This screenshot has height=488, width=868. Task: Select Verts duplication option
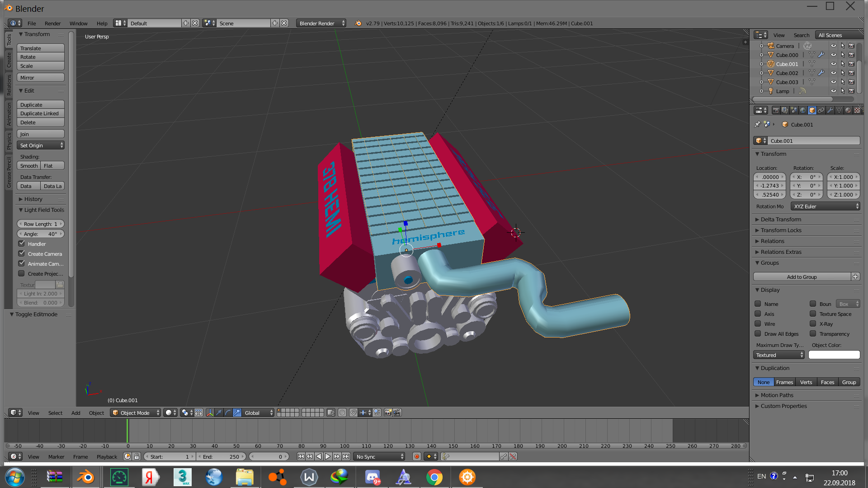click(x=806, y=382)
